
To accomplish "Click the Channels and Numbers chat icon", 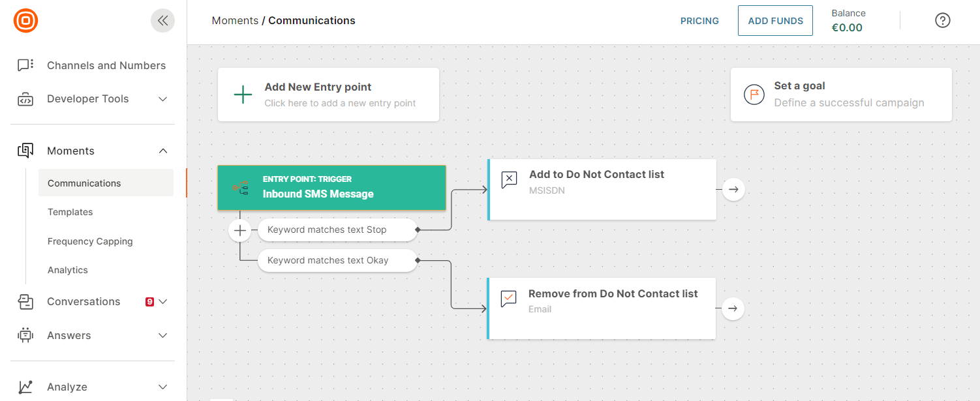I will (x=25, y=65).
